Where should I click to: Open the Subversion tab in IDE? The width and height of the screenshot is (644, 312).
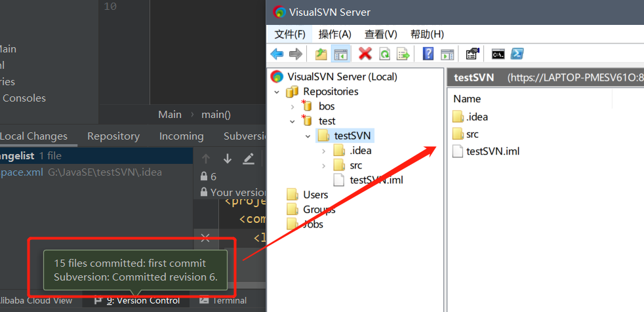pos(245,136)
